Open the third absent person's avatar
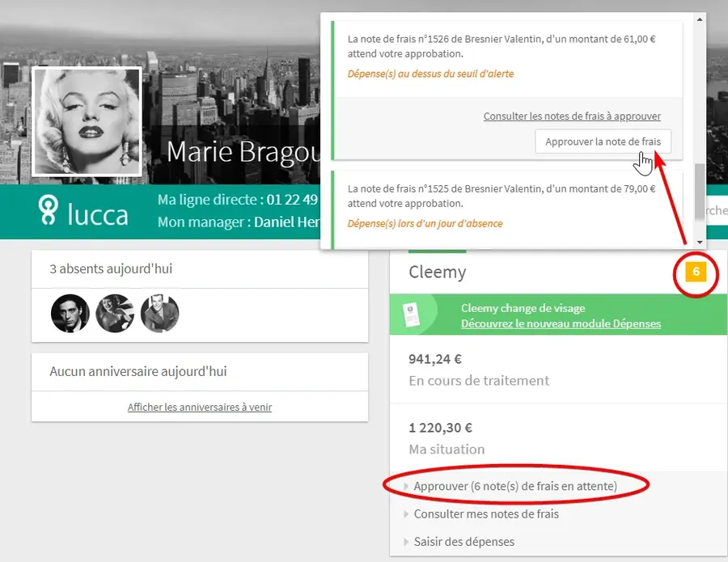This screenshot has width=728, height=562. pos(159,313)
